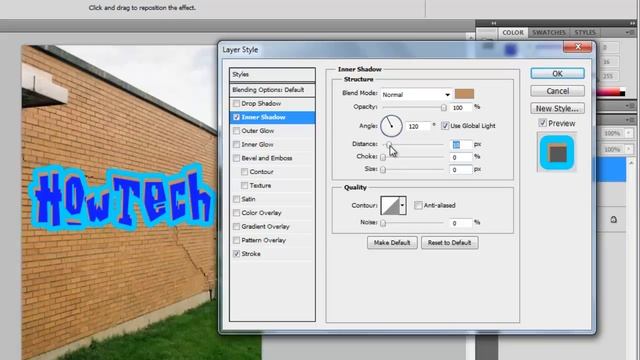Viewport: 640px width, 360px height.
Task: Click the Cancel button
Action: point(558,91)
